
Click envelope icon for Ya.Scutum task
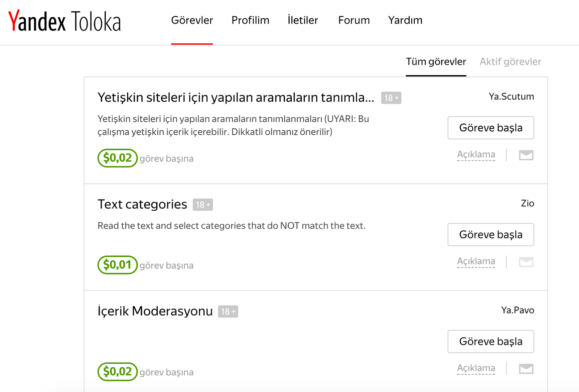coord(526,155)
